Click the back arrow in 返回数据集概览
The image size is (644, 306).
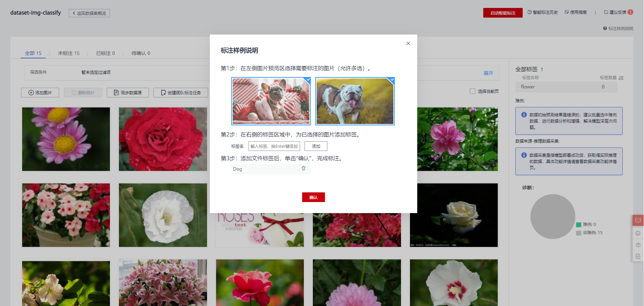pos(74,13)
